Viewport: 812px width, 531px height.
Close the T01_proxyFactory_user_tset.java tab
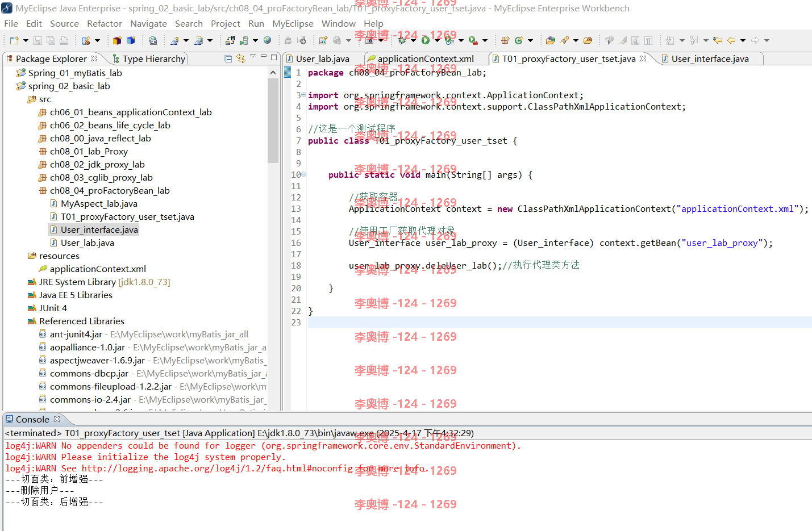[643, 58]
